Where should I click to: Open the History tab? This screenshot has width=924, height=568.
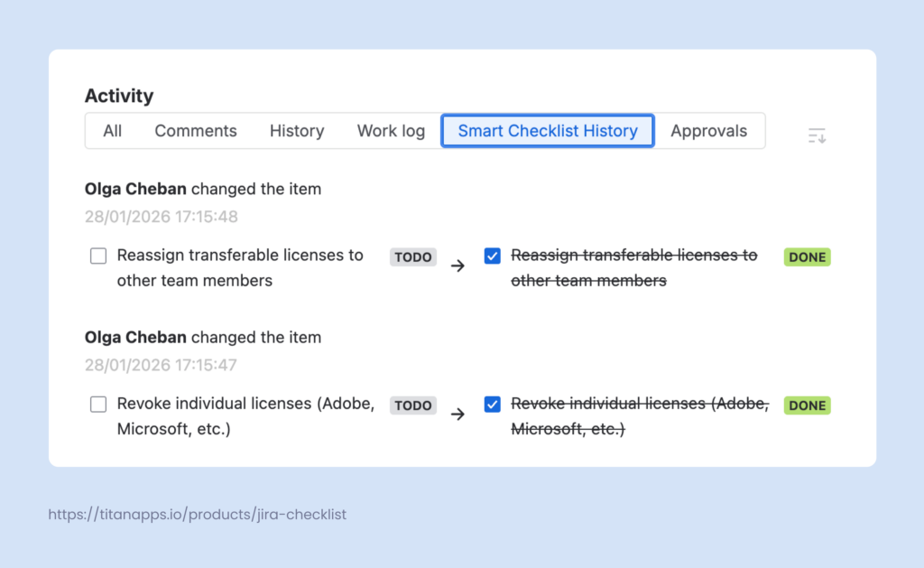(x=297, y=130)
